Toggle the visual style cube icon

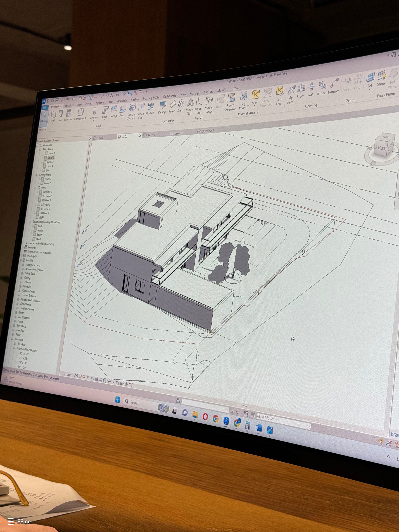[x=80, y=376]
